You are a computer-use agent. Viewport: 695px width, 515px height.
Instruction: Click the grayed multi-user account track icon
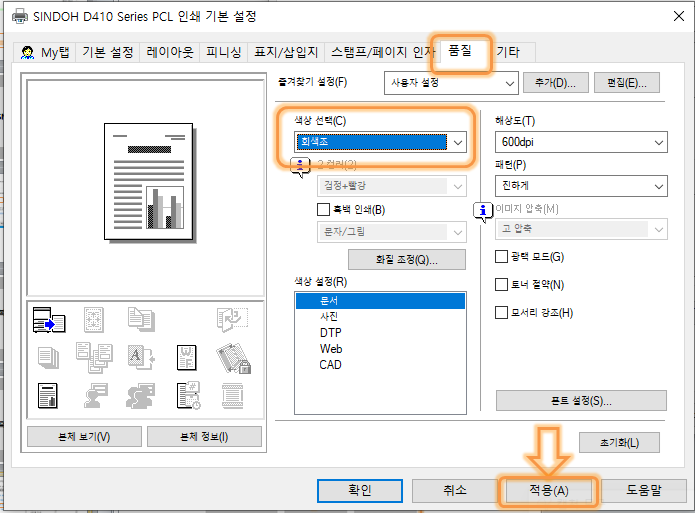tap(141, 396)
